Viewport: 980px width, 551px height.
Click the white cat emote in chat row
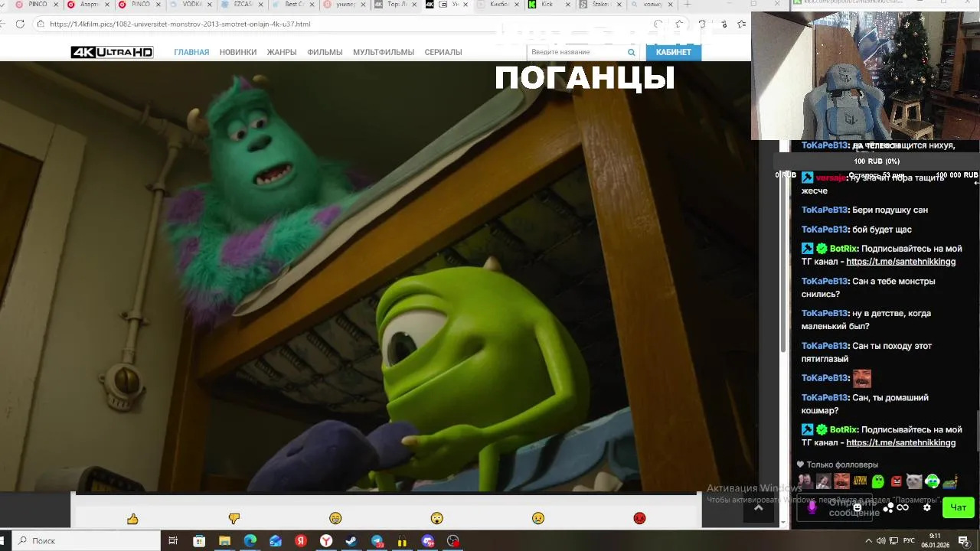[x=914, y=482]
